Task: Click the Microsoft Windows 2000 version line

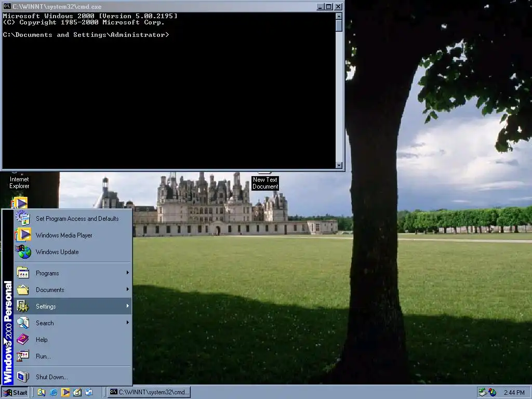Action: pos(90,16)
